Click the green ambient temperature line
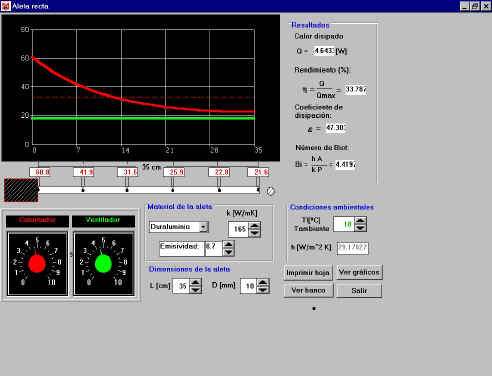 click(143, 118)
